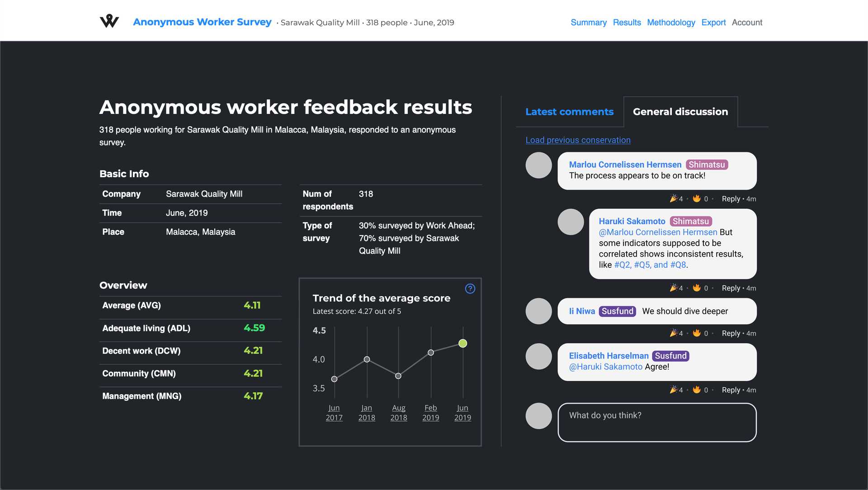
Task: Click Elisabeth Harselman's avatar
Action: (538, 356)
